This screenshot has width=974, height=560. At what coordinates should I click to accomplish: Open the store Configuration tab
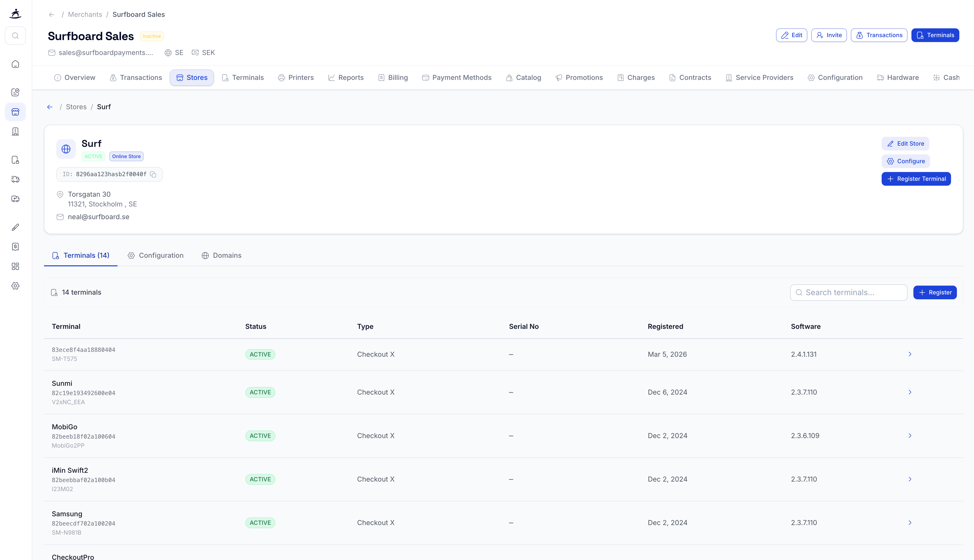click(156, 255)
